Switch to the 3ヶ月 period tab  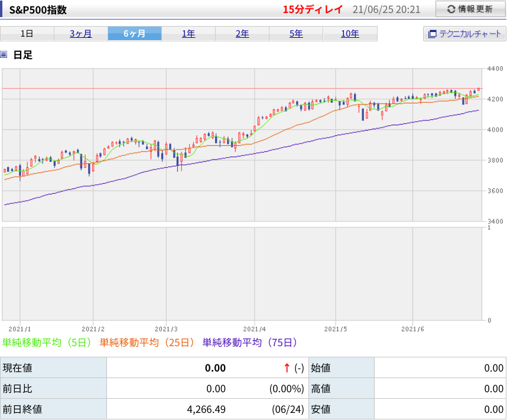[81, 34]
